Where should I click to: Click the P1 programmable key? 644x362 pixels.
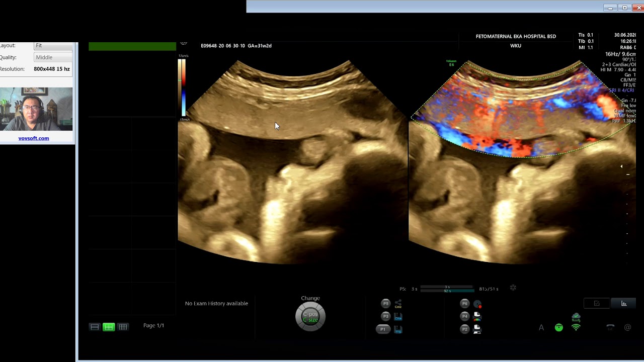tap(383, 329)
